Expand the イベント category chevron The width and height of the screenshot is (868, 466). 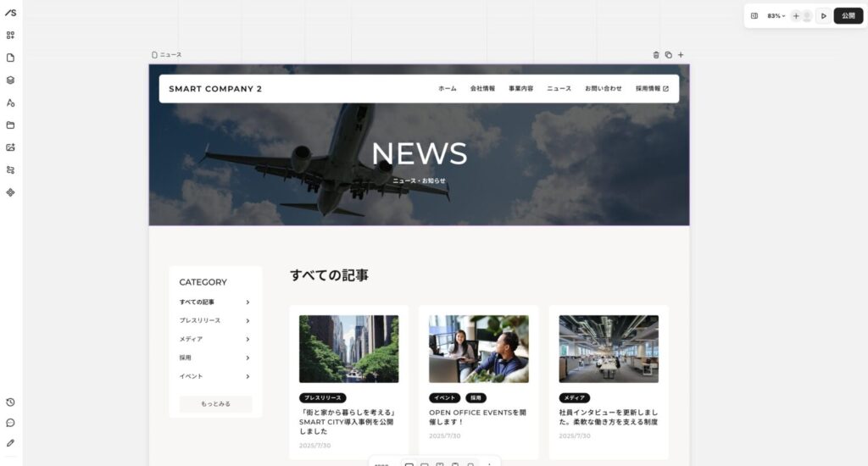[248, 376]
